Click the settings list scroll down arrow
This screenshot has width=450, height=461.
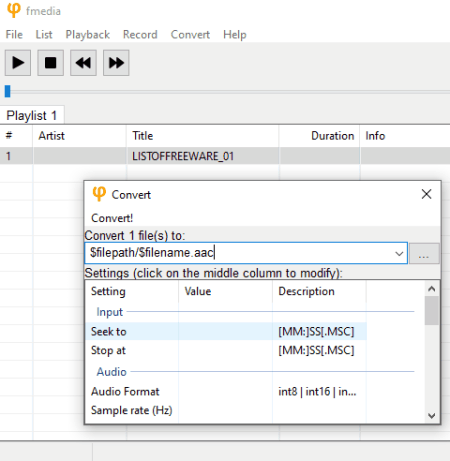432,416
